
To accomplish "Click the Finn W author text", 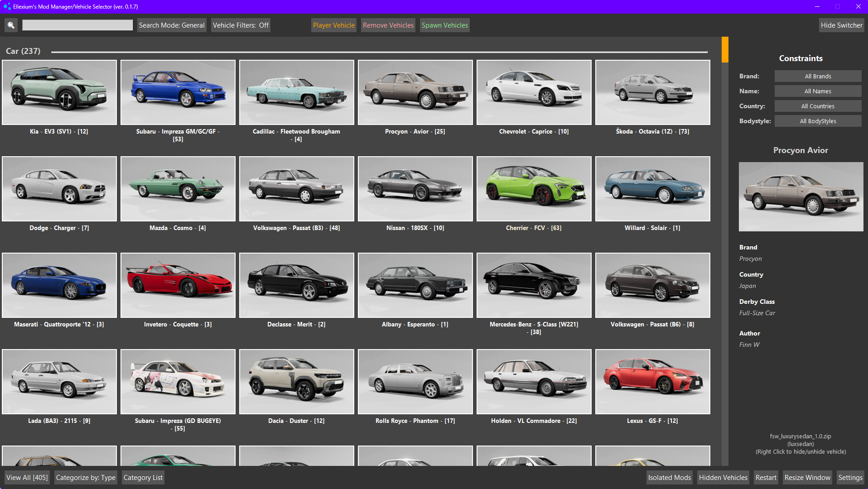I will [749, 345].
